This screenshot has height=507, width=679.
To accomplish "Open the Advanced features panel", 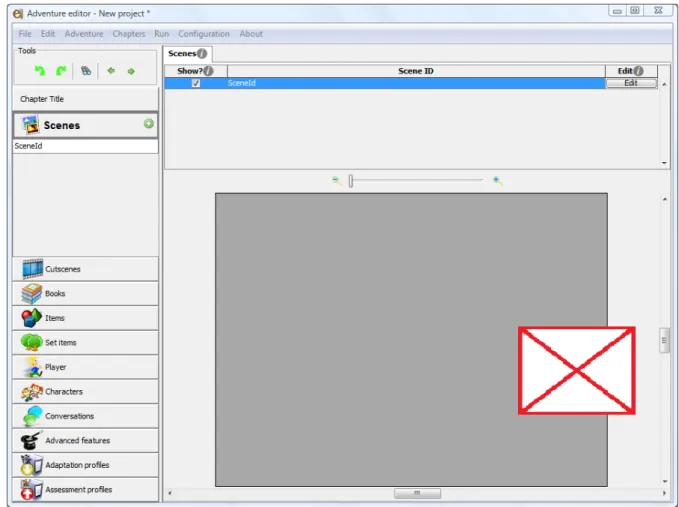I will coord(86,440).
